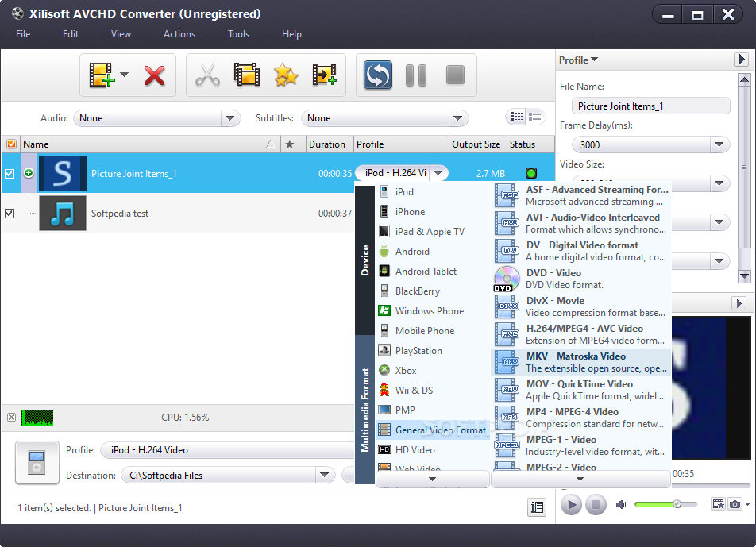Play the preview video
756x547 pixels.
(x=571, y=505)
